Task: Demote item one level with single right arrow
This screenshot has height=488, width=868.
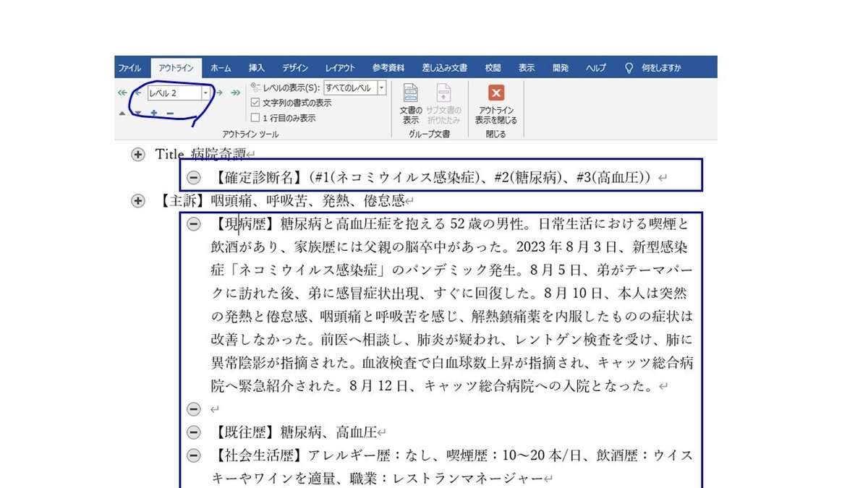Action: [219, 93]
